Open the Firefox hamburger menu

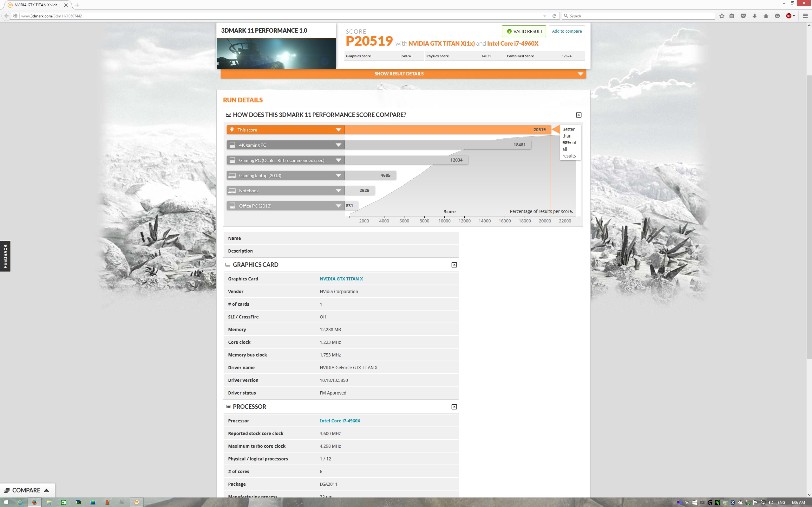805,16
